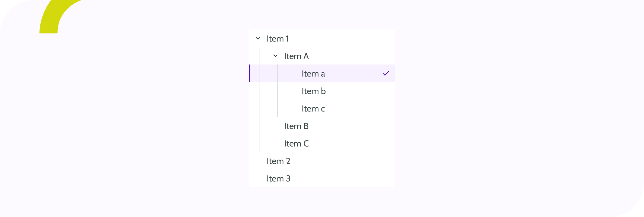Collapse Item A with its chevron arrow
Image resolution: width=644 pixels, height=217 pixels.
(x=275, y=56)
